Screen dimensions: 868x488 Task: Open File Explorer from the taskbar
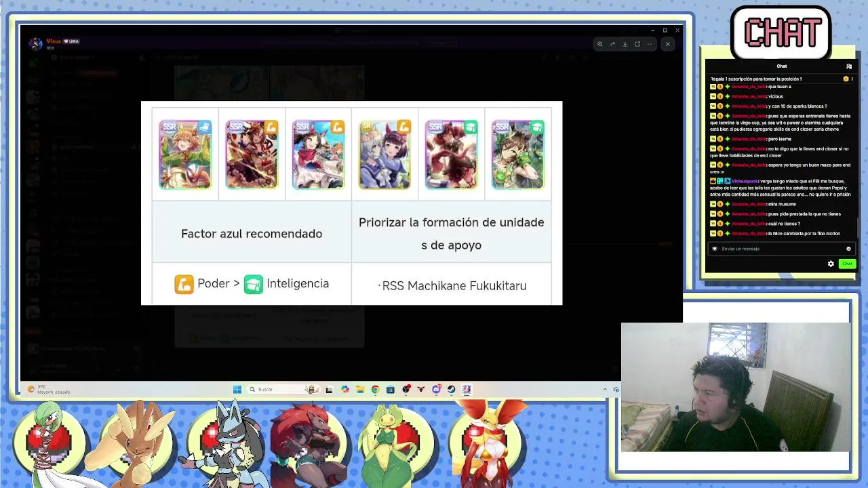tap(360, 390)
